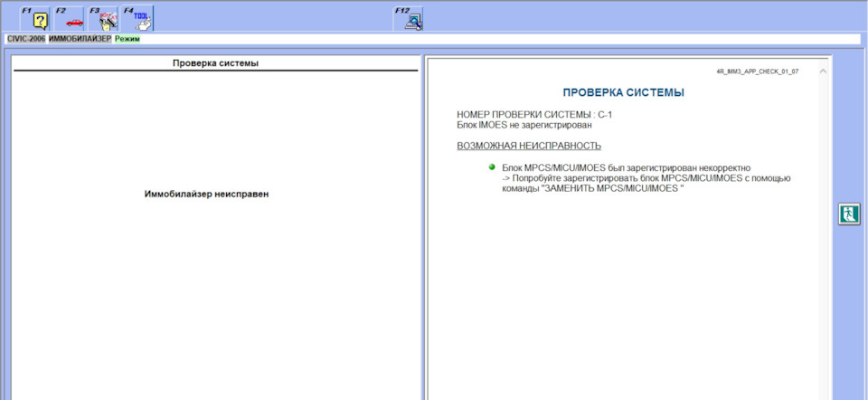
Task: Click the F2 red car vehicle icon
Action: (73, 19)
